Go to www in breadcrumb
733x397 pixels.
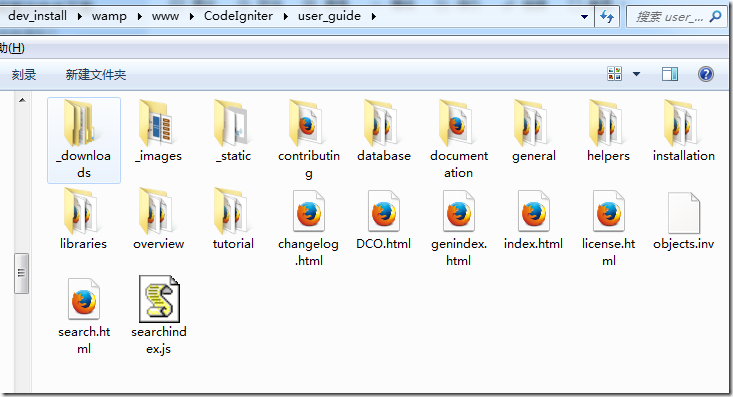pyautogui.click(x=165, y=16)
